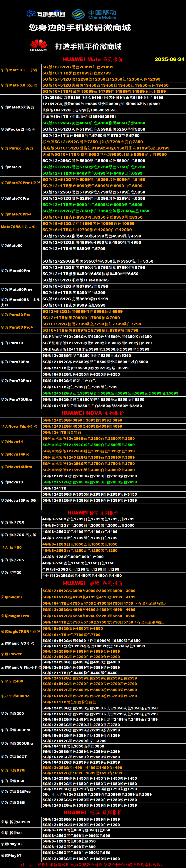Select the 华为 麦芒30 model label
Screen dimensions: 186x868
[11, 572]
